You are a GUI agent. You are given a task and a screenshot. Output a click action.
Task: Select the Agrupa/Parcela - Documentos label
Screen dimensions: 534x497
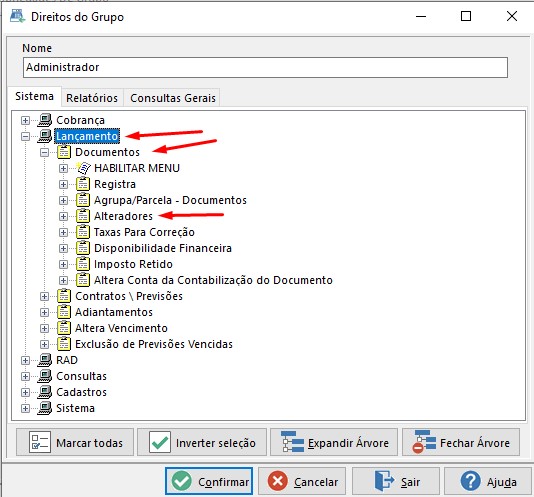point(170,200)
